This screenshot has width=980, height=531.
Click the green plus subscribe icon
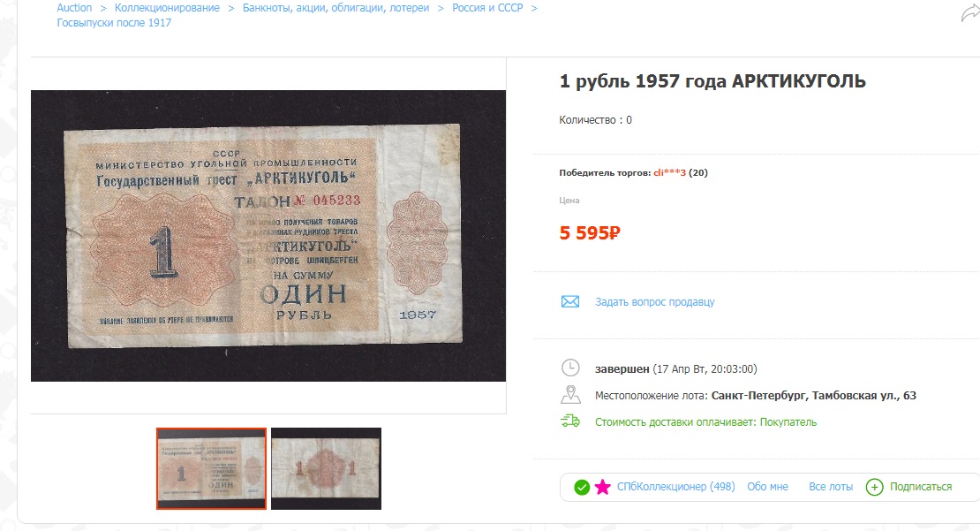pos(874,487)
